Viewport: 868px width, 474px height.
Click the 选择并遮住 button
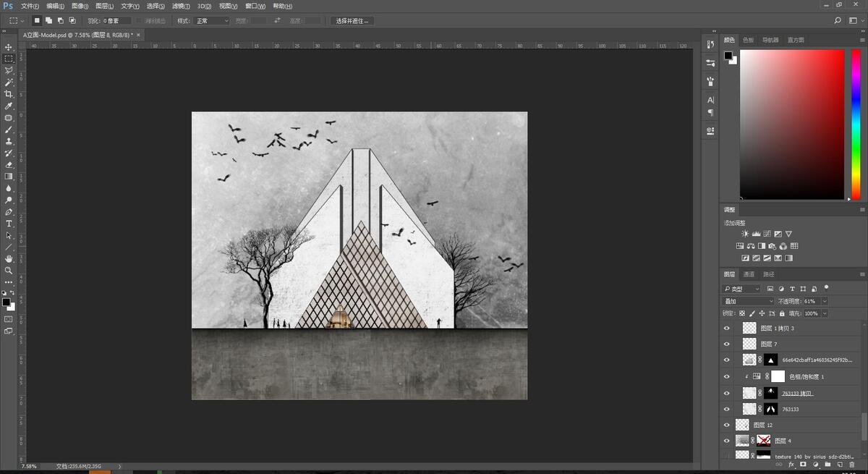(353, 21)
